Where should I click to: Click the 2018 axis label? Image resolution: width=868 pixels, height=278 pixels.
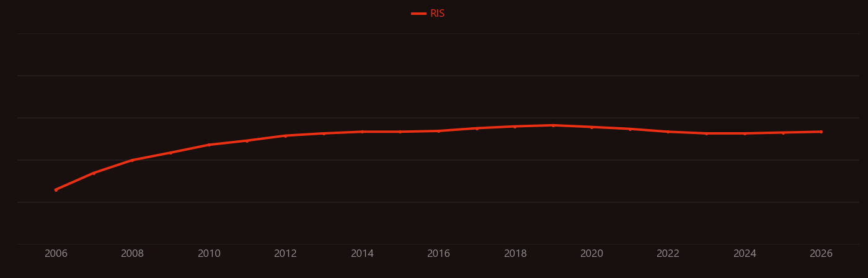coord(515,254)
